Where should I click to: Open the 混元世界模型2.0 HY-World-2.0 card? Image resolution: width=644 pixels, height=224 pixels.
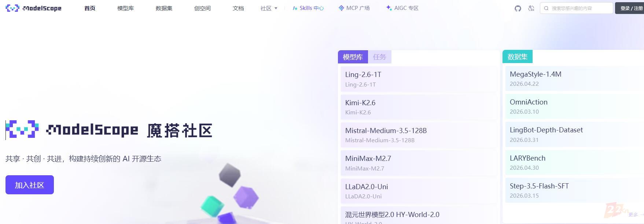pyautogui.click(x=419, y=215)
